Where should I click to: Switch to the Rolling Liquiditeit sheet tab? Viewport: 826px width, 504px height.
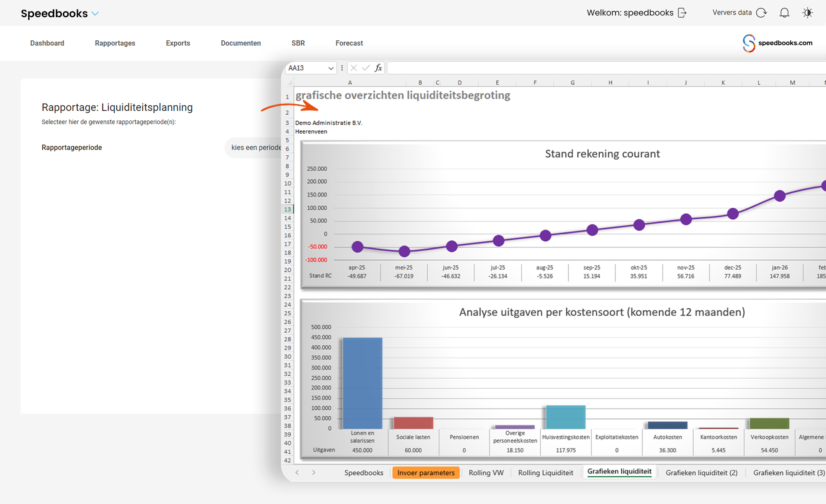[545, 473]
